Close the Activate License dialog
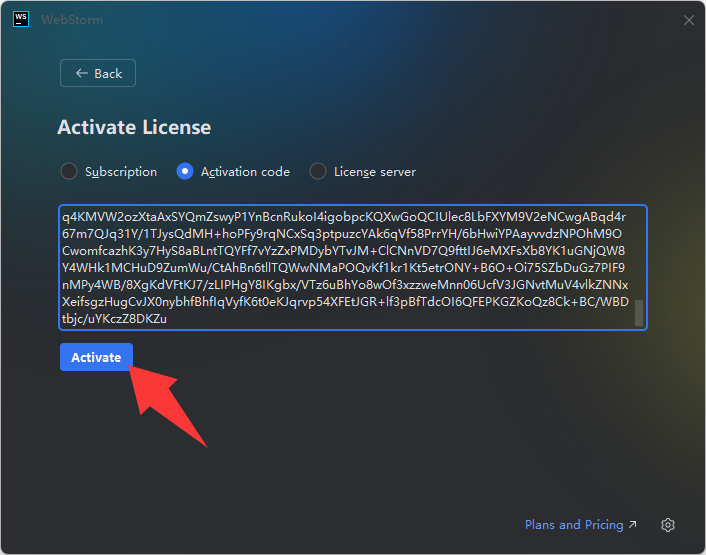The width and height of the screenshot is (706, 555). point(688,20)
